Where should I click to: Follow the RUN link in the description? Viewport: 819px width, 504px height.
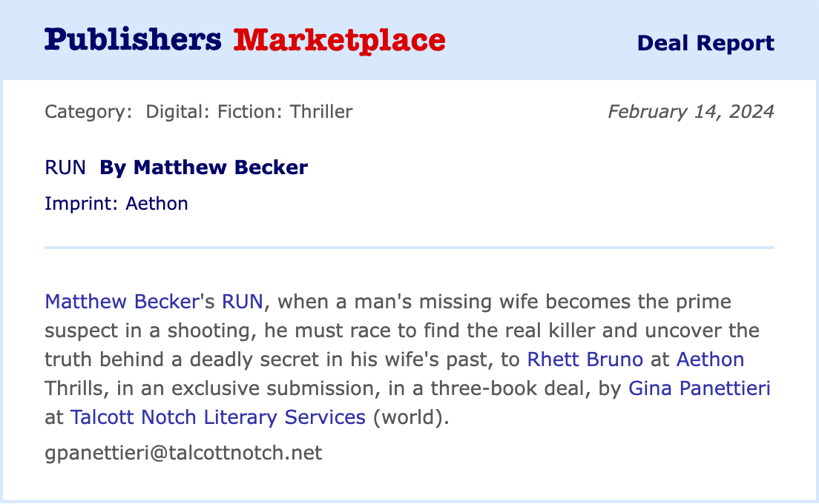point(243,302)
